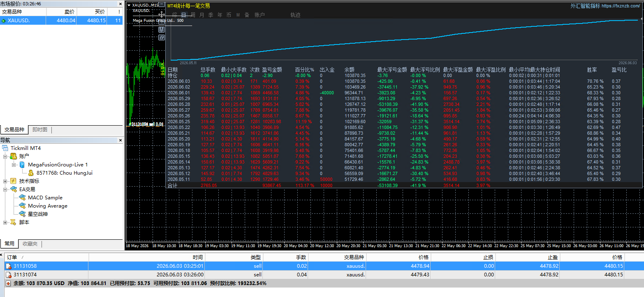
Task: Select the 备 tab in statistics panel
Action: coord(247,15)
